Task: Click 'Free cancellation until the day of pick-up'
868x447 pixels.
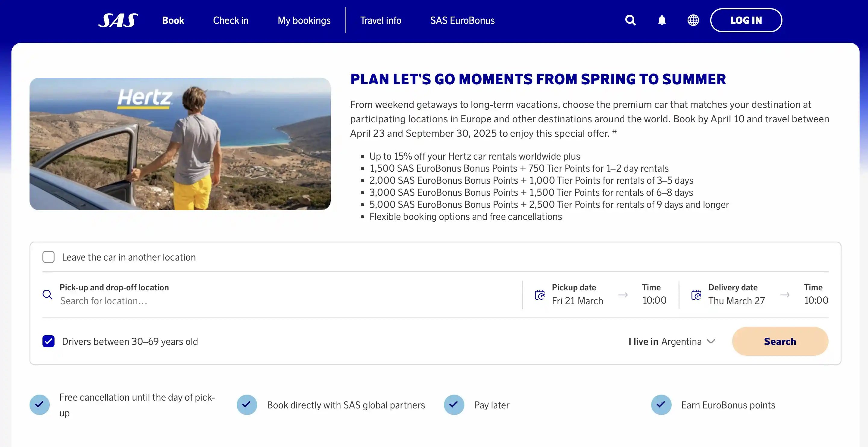Action: pos(137,405)
